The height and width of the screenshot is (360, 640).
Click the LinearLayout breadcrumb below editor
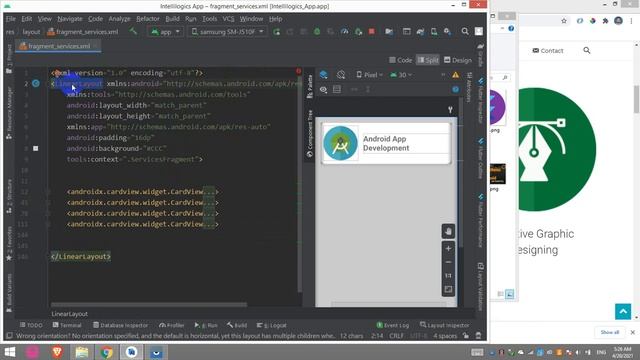coord(69,314)
